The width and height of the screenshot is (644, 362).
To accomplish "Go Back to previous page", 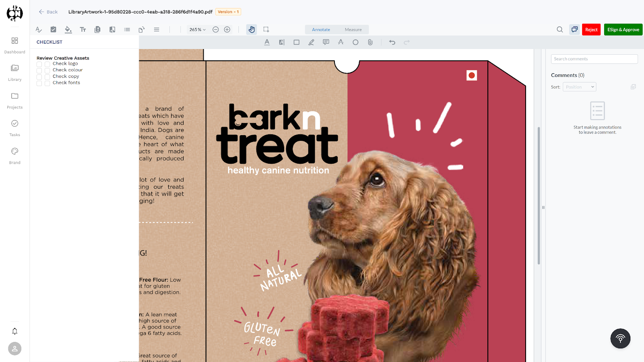I will click(48, 12).
